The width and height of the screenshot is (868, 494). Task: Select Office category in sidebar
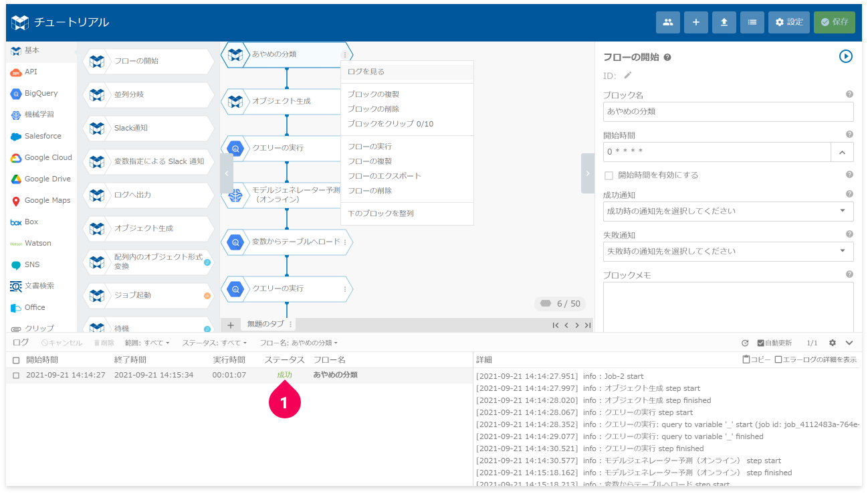[x=41, y=307]
